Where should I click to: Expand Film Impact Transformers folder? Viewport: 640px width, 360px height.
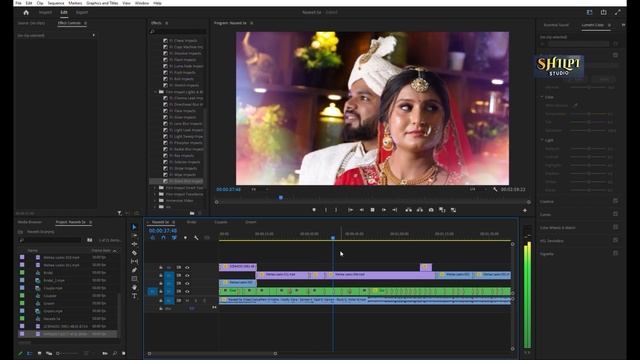tap(156, 194)
